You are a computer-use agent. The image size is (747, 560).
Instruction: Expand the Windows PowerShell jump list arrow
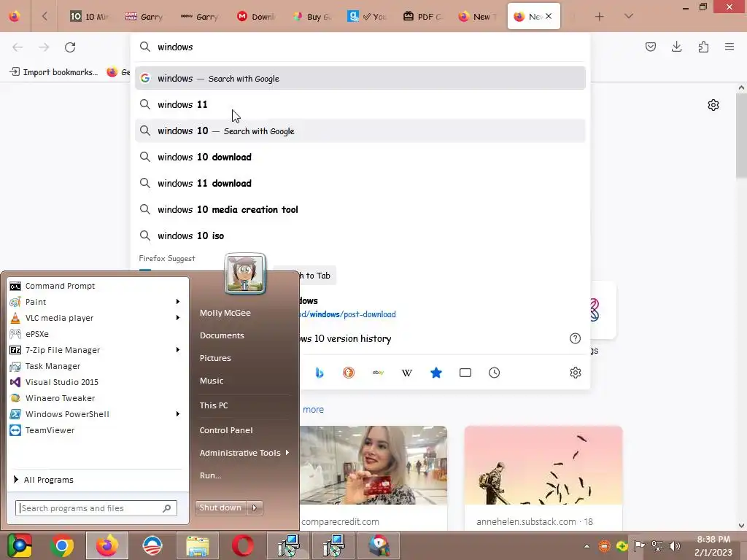click(x=178, y=414)
